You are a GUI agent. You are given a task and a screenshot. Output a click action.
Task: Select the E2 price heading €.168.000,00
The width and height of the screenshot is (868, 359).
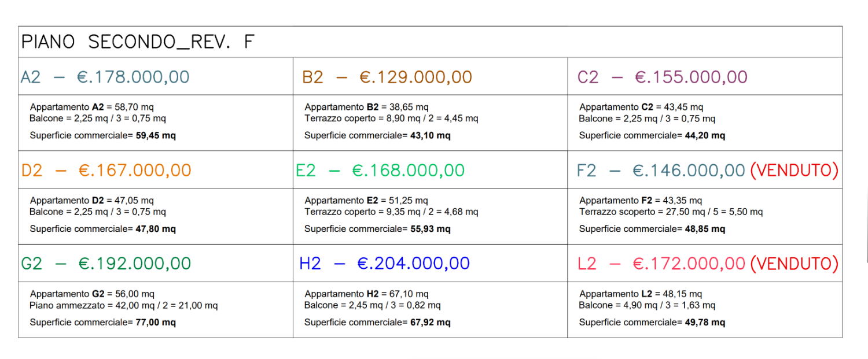tap(380, 171)
